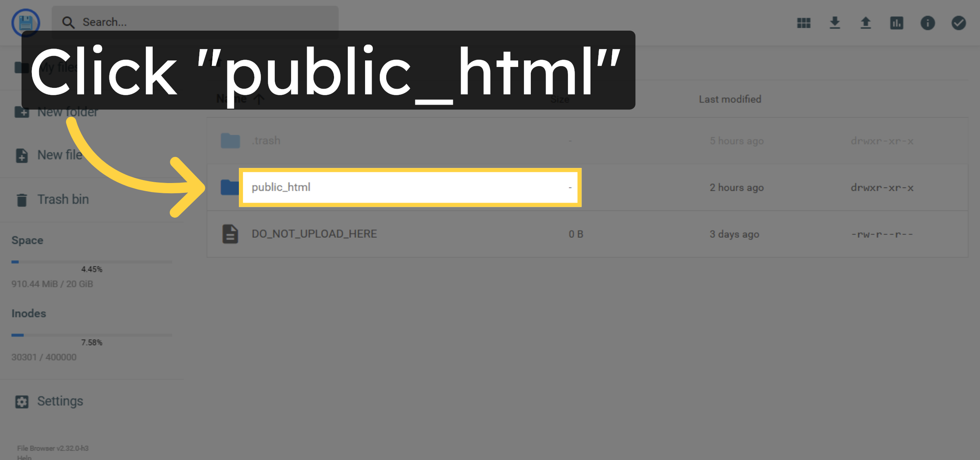Image resolution: width=980 pixels, height=460 pixels.
Task: Select the DO_NOT_UPLOAD_HERE file row
Action: 314,234
